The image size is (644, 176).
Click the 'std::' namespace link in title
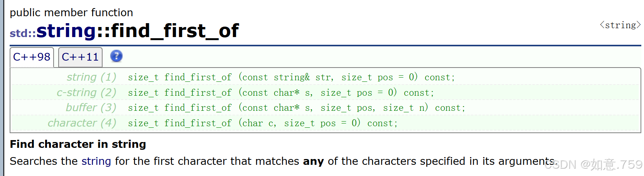click(x=23, y=34)
